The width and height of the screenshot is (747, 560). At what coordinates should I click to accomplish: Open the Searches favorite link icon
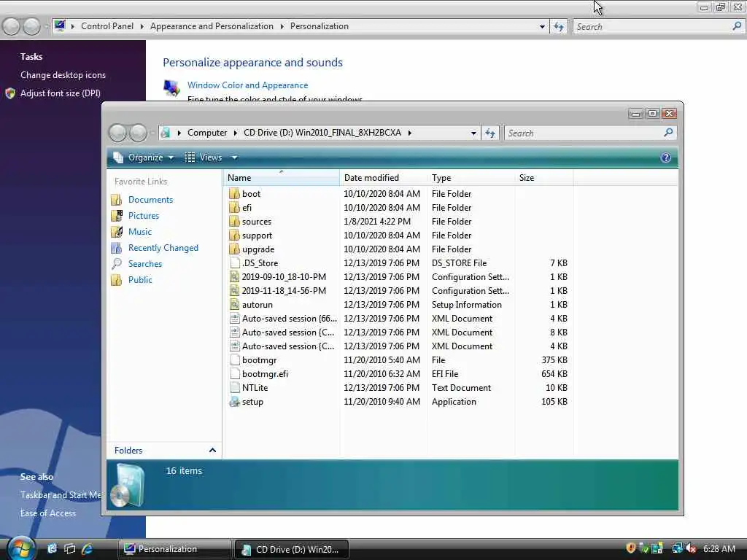point(117,264)
